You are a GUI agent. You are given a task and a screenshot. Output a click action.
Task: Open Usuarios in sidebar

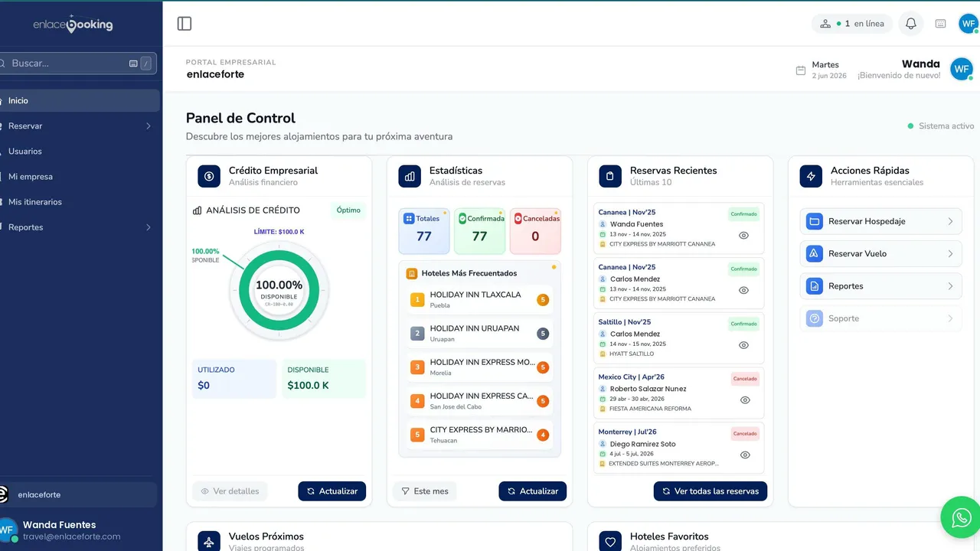click(x=80, y=152)
